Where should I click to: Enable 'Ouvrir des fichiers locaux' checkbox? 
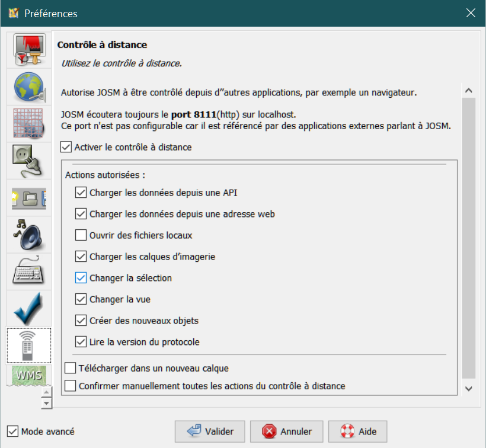81,235
